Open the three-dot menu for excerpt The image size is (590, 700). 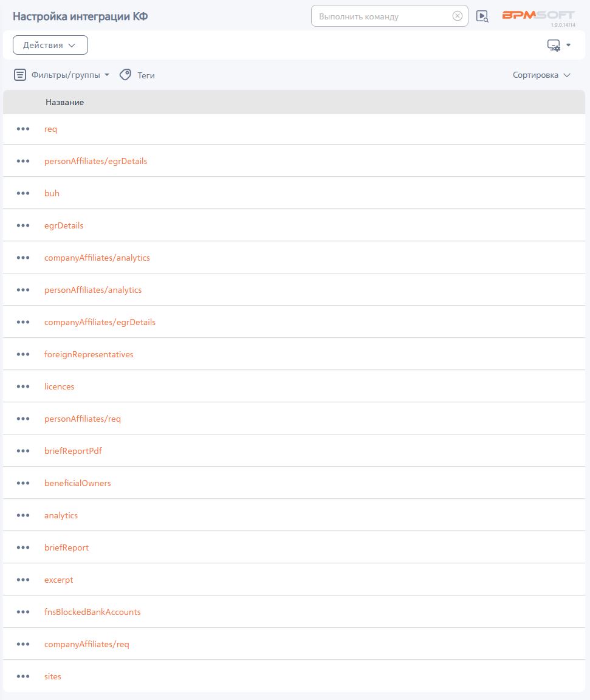click(x=23, y=580)
